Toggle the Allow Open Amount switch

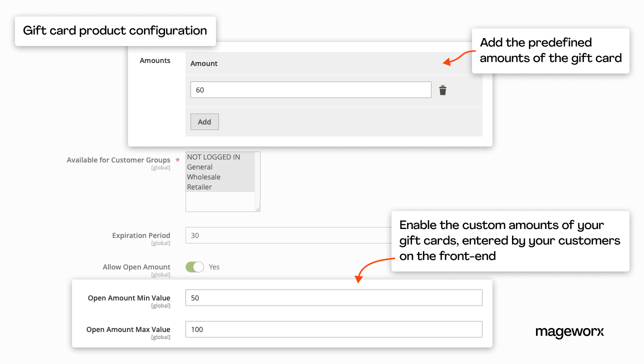click(194, 267)
